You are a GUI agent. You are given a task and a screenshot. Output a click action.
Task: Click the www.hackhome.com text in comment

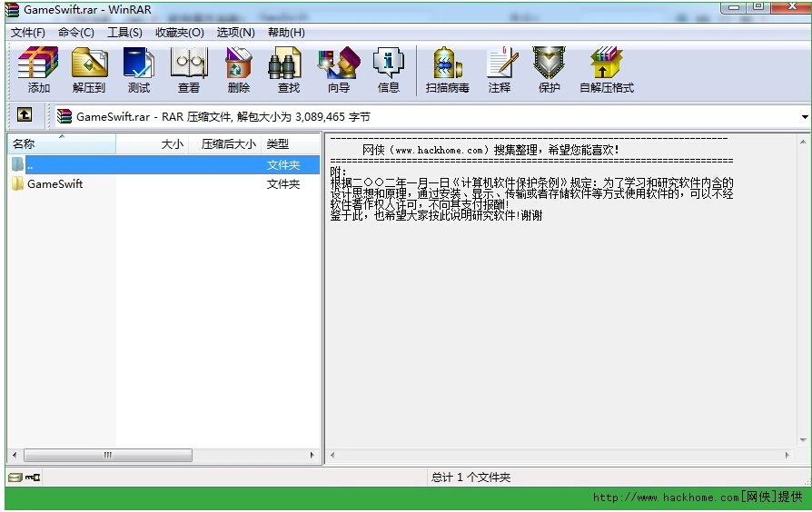(x=439, y=150)
